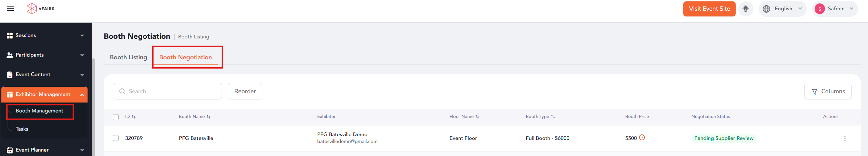Screen dimensions: 868x156
Task: Open the hamburger menu icon
Action: tap(11, 9)
